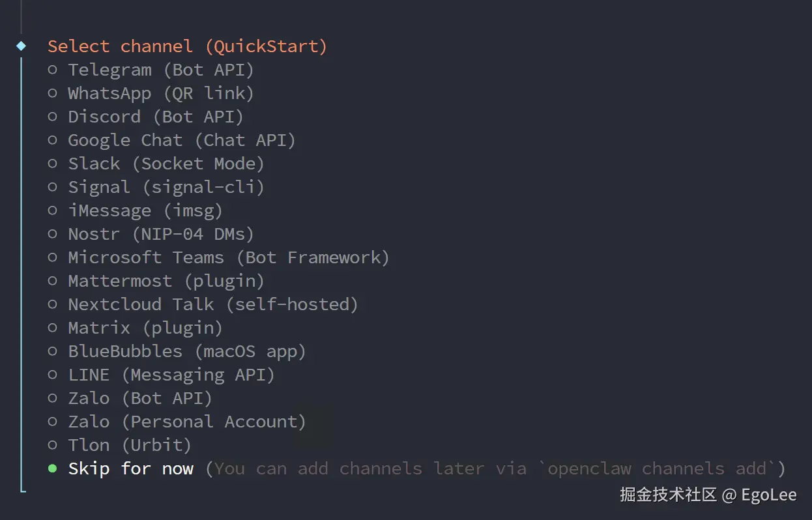Select BlueBubbles macOS app channel

[186, 351]
